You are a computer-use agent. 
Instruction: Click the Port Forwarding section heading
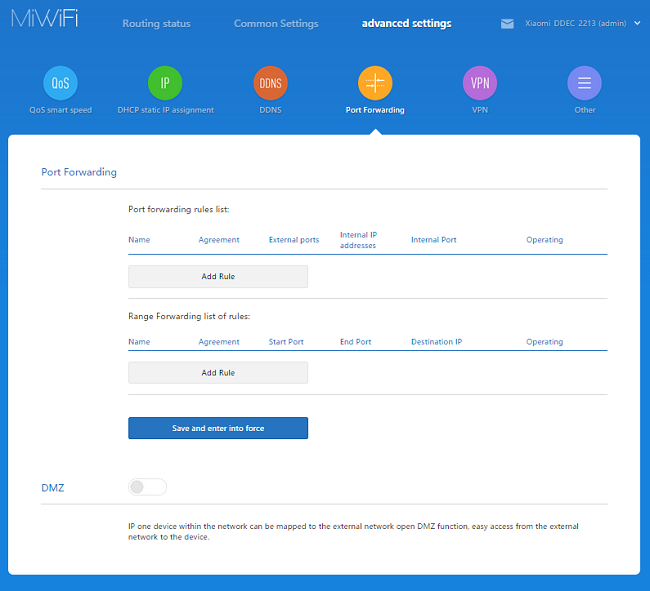(79, 172)
